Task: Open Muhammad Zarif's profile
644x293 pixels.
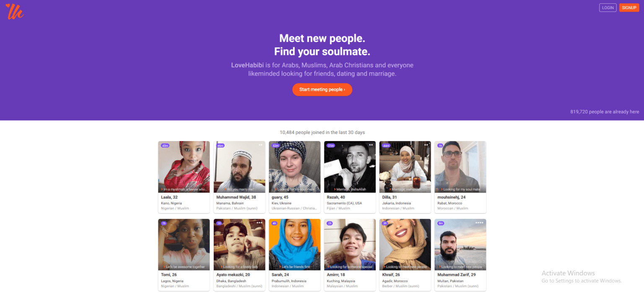Action: (457, 275)
